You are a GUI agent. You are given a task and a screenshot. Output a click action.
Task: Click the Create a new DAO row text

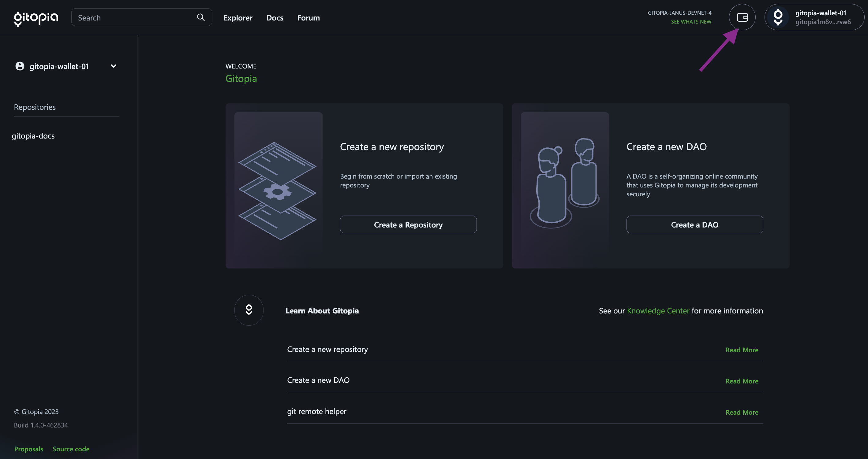[x=318, y=380]
